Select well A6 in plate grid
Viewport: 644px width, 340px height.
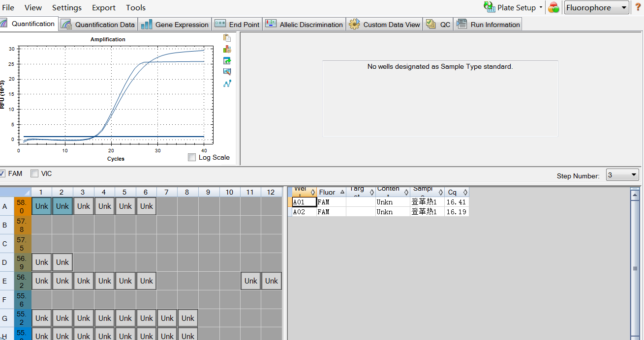coord(147,206)
